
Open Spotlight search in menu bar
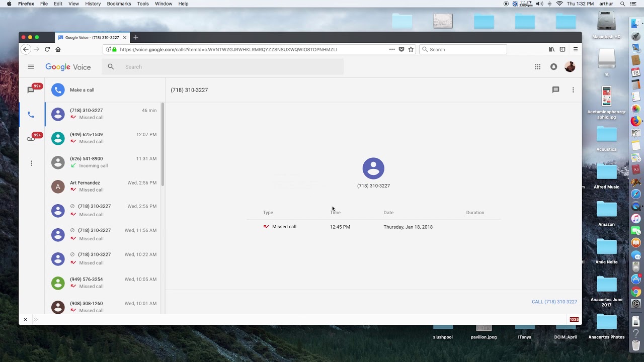point(622,4)
